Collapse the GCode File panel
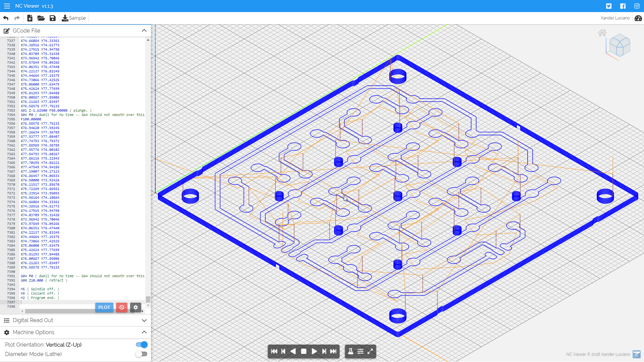This screenshot has height=362, width=644. [x=144, y=31]
